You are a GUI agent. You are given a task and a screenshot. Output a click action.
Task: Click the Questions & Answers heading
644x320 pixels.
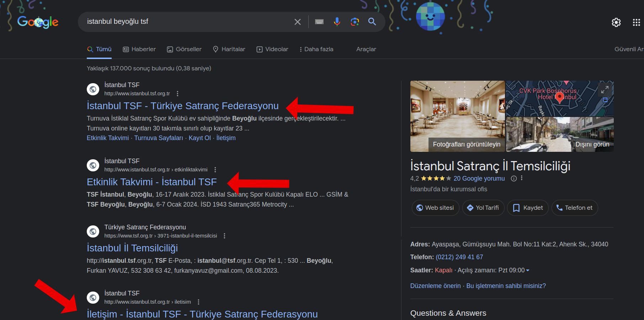click(x=448, y=313)
